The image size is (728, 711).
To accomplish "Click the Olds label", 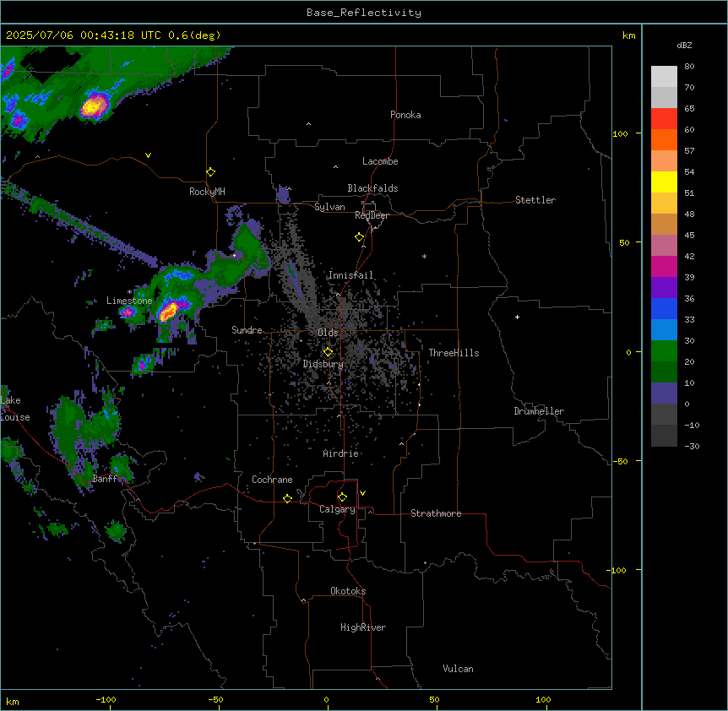I will 328,333.
